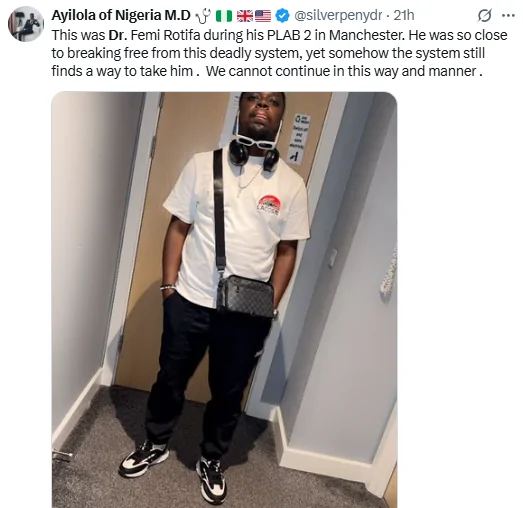Open the three-dot more options menu
The height and width of the screenshot is (508, 523).
[508, 15]
